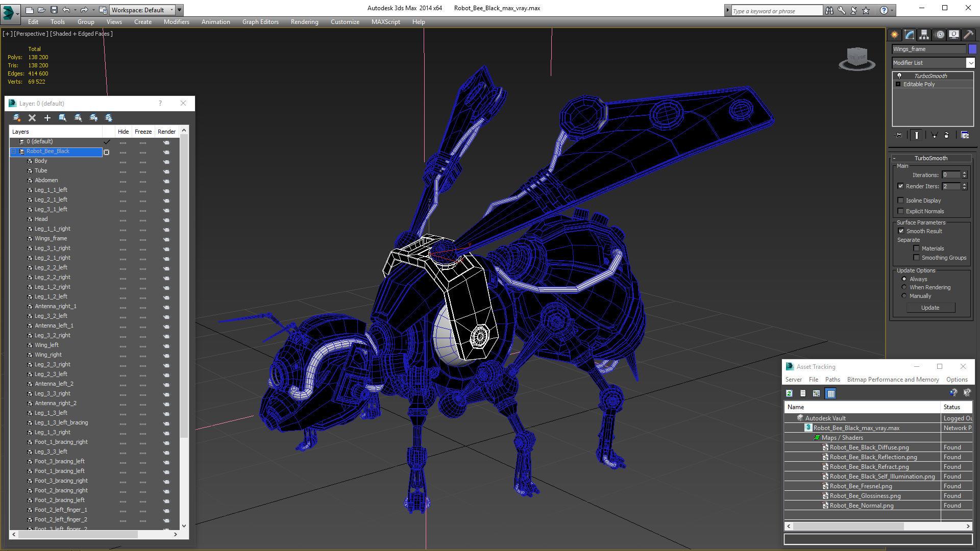
Task: Open the Display command panel tab
Action: point(953,35)
